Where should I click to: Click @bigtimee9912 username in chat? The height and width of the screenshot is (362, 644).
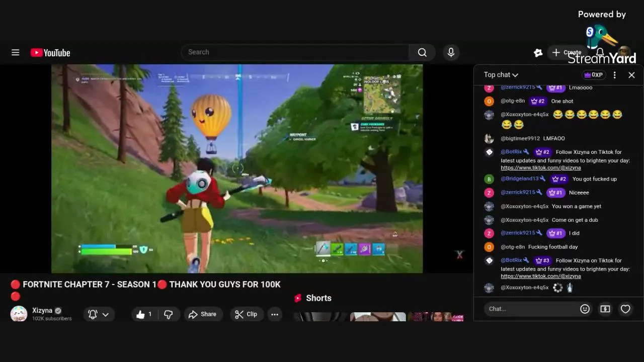(520, 138)
